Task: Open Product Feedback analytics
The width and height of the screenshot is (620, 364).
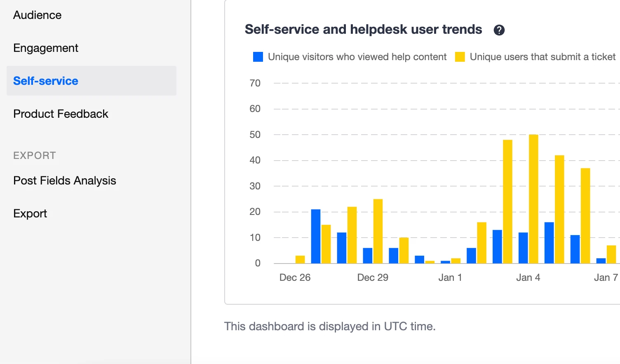Action: click(61, 114)
